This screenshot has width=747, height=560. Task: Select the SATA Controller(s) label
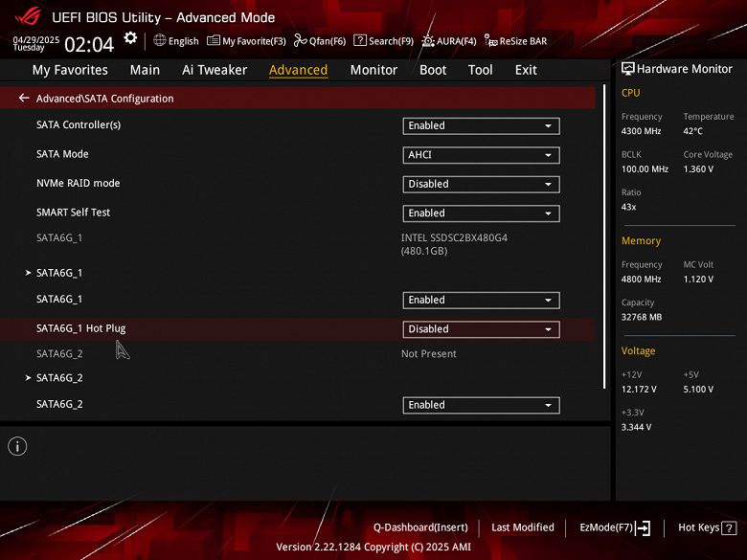tap(79, 124)
